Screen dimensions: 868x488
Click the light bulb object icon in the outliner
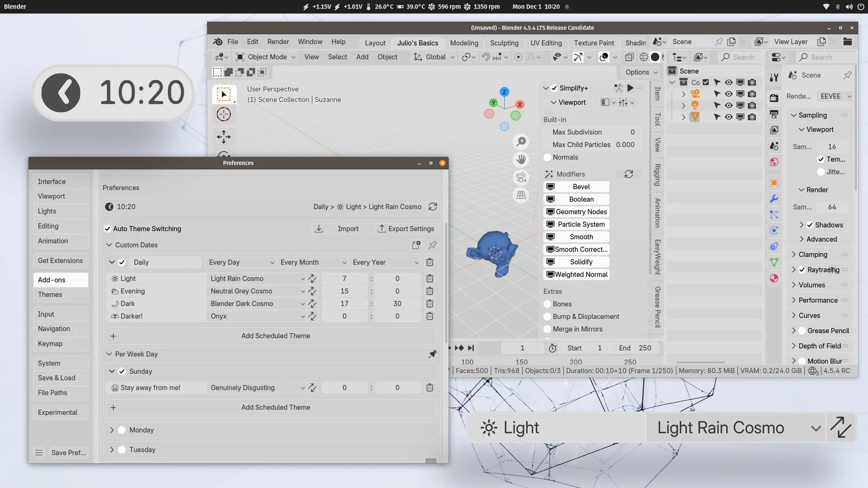pos(695,105)
